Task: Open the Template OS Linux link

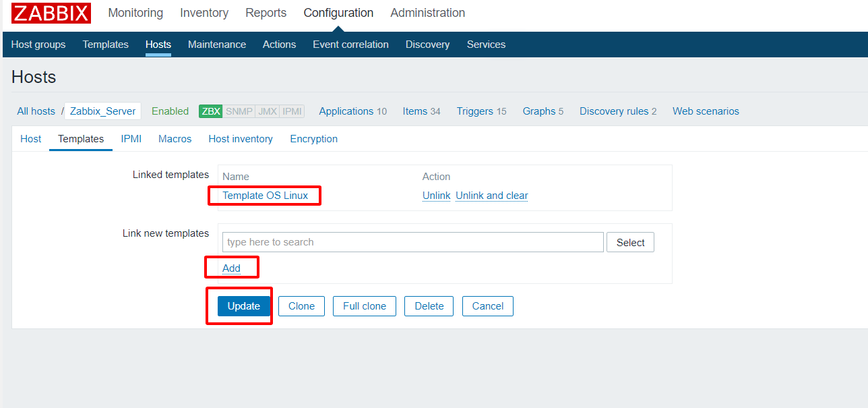Action: click(266, 196)
